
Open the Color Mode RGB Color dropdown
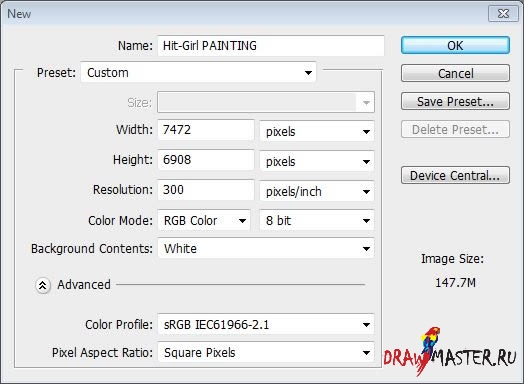click(204, 221)
